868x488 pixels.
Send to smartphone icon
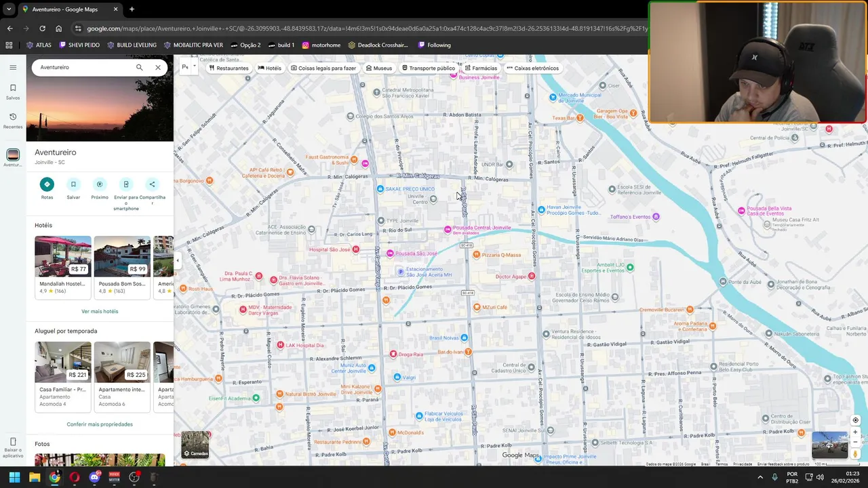click(126, 184)
